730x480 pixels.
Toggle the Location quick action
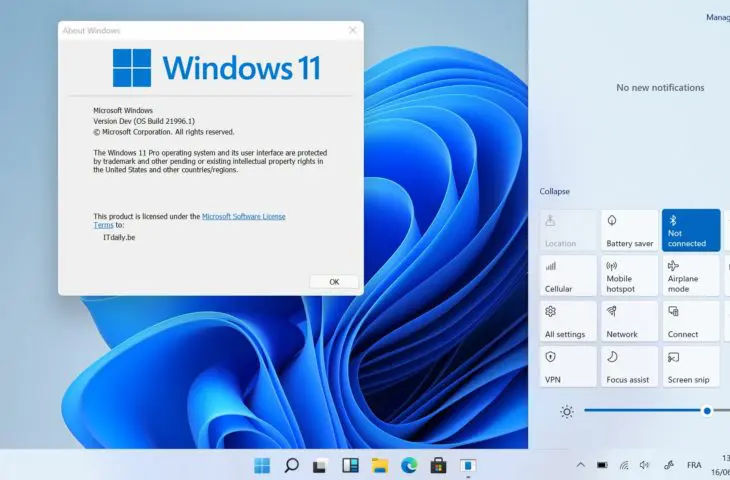(x=568, y=230)
